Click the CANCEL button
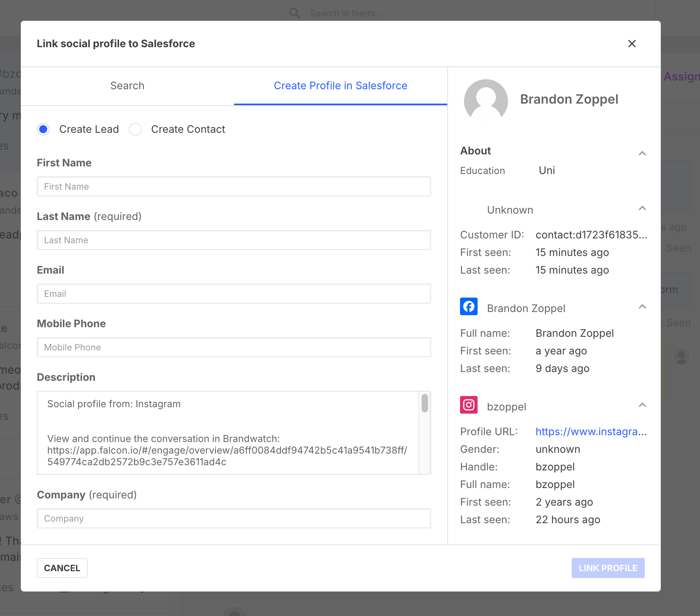 point(62,568)
